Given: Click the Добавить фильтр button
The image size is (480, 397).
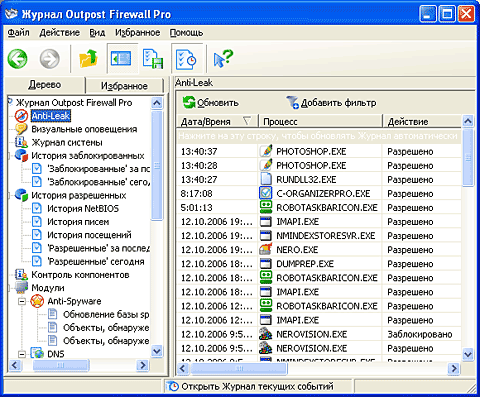Looking at the screenshot, I should click(331, 103).
